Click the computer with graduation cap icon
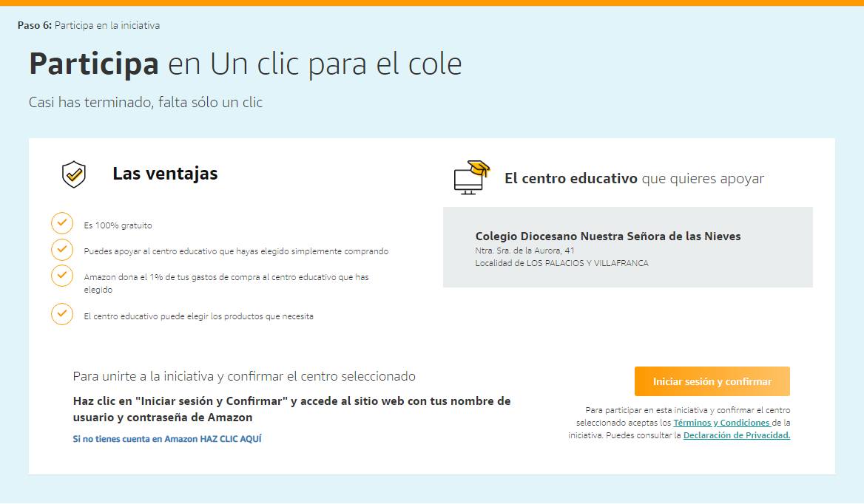The height and width of the screenshot is (504, 864). click(471, 177)
